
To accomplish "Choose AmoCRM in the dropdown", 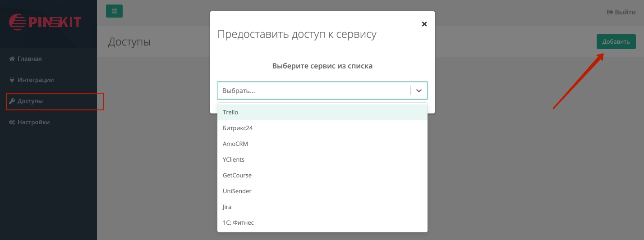I will tap(322, 144).
